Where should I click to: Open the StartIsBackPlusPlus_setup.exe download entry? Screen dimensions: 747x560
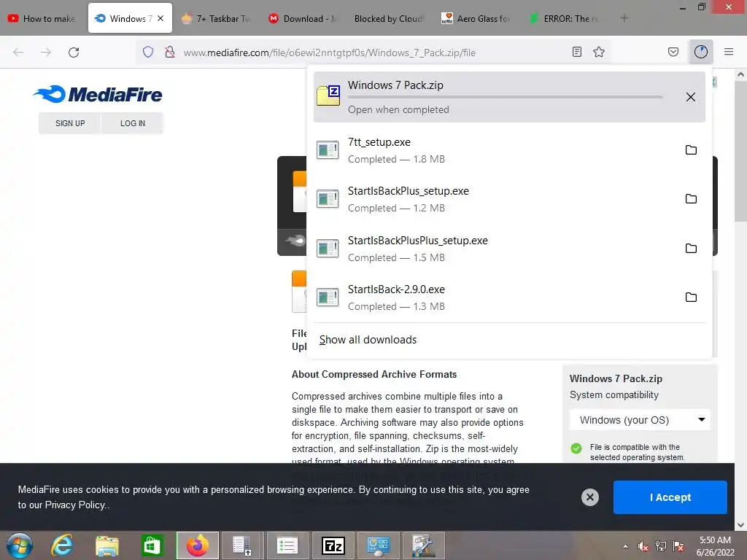(x=495, y=249)
